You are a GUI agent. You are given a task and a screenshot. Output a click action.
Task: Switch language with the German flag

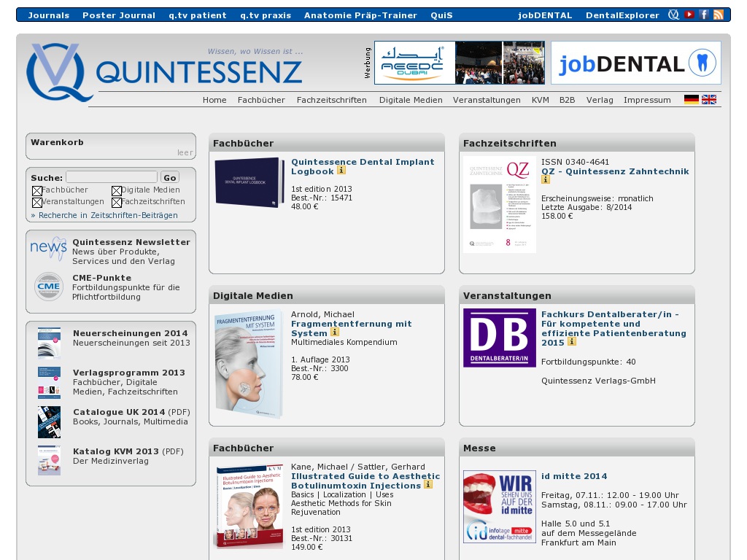pos(692,99)
